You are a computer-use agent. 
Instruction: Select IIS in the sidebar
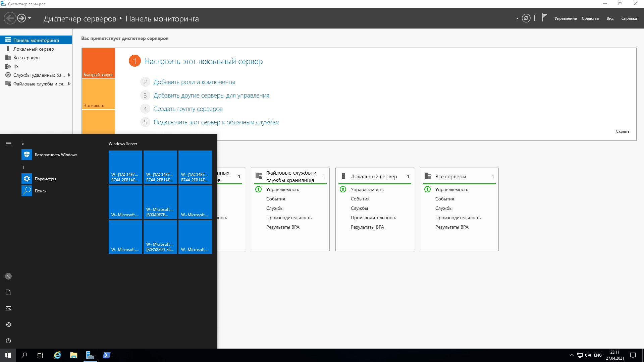coord(36,66)
